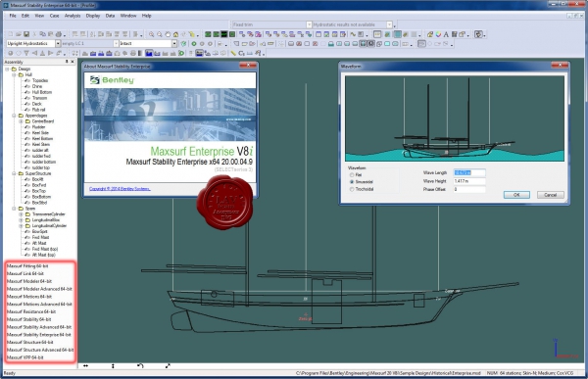The image size is (588, 379).
Task: Open the empty LC 1 loadcase dropdown
Action: [x=116, y=44]
